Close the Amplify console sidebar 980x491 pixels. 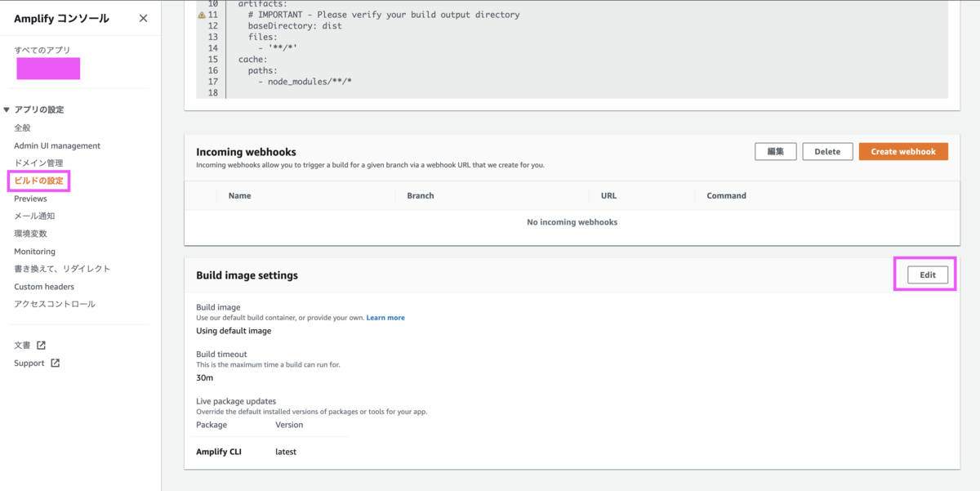144,18
